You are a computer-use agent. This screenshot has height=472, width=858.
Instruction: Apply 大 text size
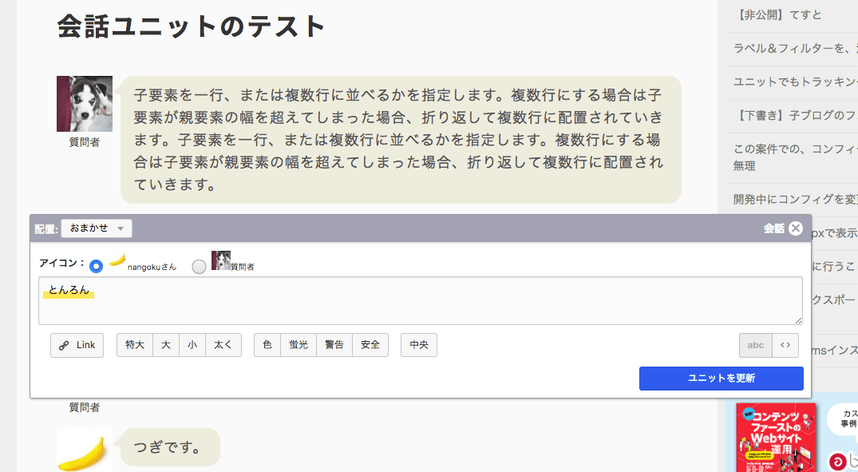coord(166,345)
